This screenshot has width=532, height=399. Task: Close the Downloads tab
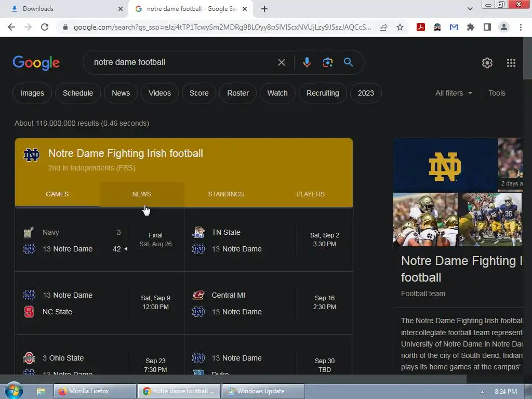point(121,9)
